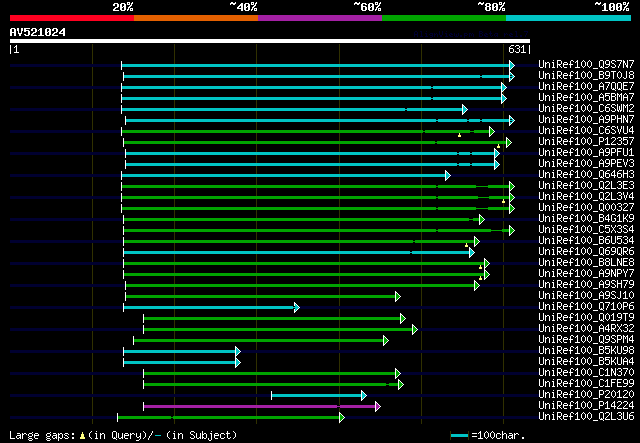Viewport: 640px width, 443px height.
Task: Select the UniRef100_Q2L3E3 label
Action: point(586,185)
